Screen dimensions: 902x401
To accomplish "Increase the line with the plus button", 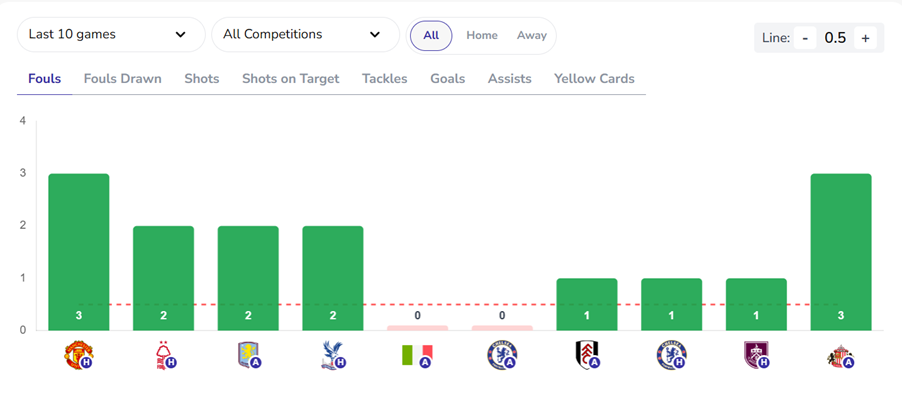I will [865, 38].
